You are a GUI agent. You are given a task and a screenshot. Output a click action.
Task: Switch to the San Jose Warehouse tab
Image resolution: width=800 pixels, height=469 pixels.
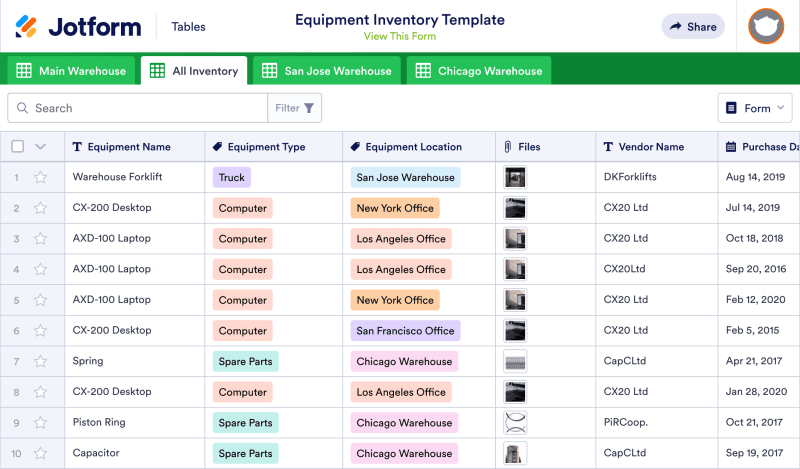coord(326,71)
